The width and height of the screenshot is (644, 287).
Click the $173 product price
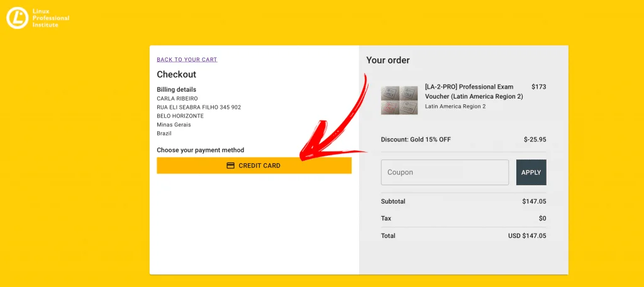click(538, 87)
